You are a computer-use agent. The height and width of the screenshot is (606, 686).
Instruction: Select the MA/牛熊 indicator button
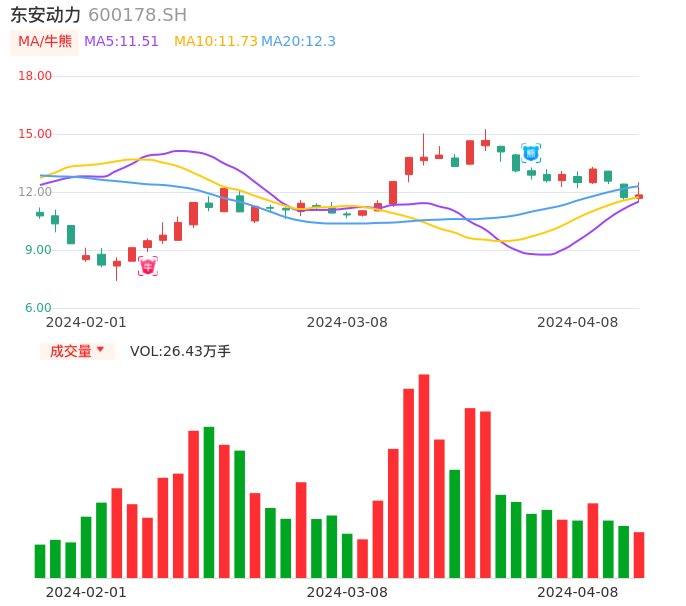45,42
